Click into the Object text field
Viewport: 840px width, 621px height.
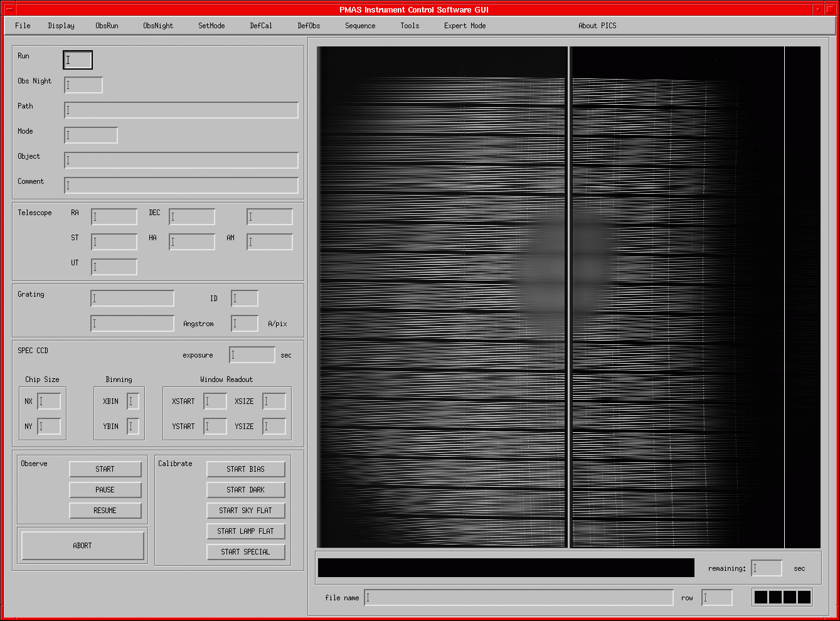(x=181, y=161)
